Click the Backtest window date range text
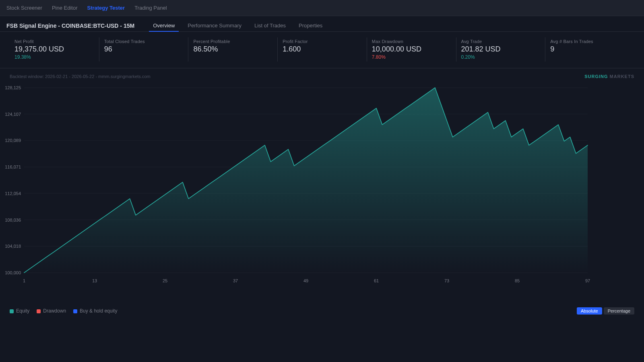This screenshot has width=644, height=362. [x=80, y=76]
